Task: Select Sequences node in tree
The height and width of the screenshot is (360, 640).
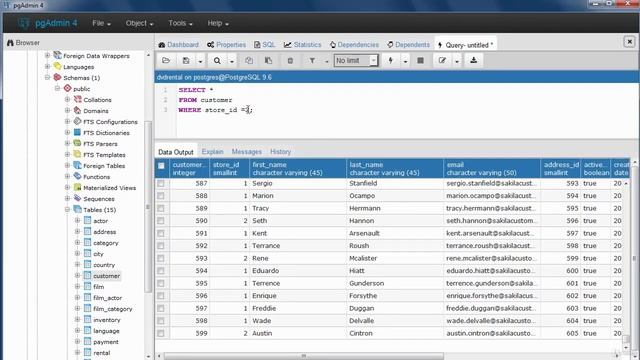Action: pyautogui.click(x=98, y=199)
